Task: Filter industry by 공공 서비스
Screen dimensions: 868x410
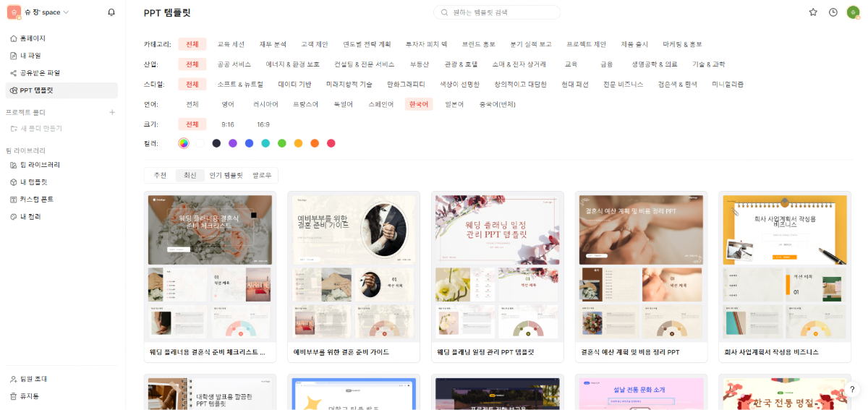Action: pyautogui.click(x=234, y=64)
